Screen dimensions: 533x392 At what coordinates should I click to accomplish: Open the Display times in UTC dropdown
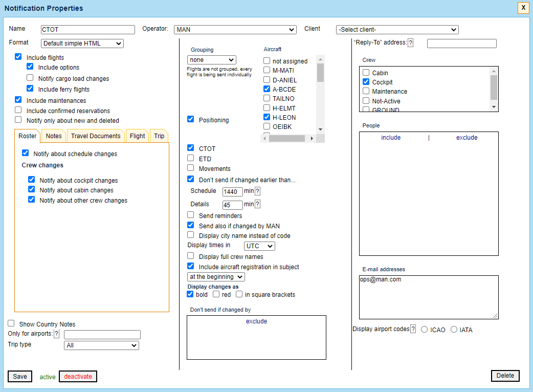point(259,246)
